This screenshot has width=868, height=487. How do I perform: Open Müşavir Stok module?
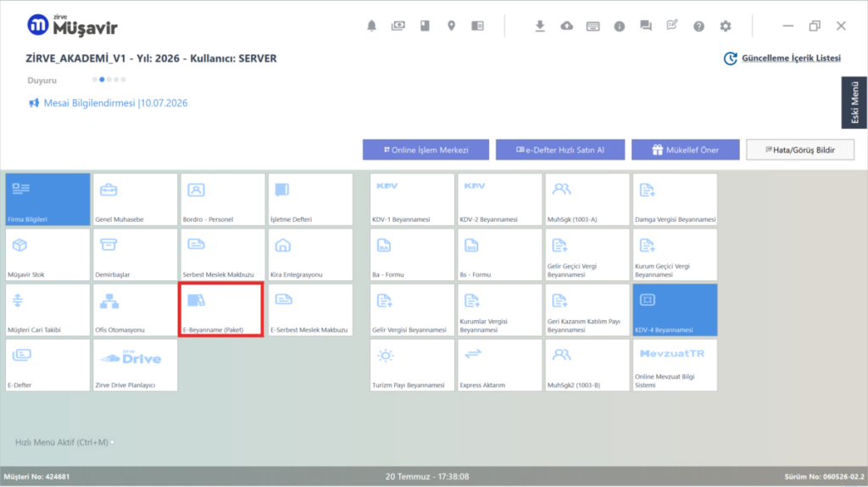(47, 255)
